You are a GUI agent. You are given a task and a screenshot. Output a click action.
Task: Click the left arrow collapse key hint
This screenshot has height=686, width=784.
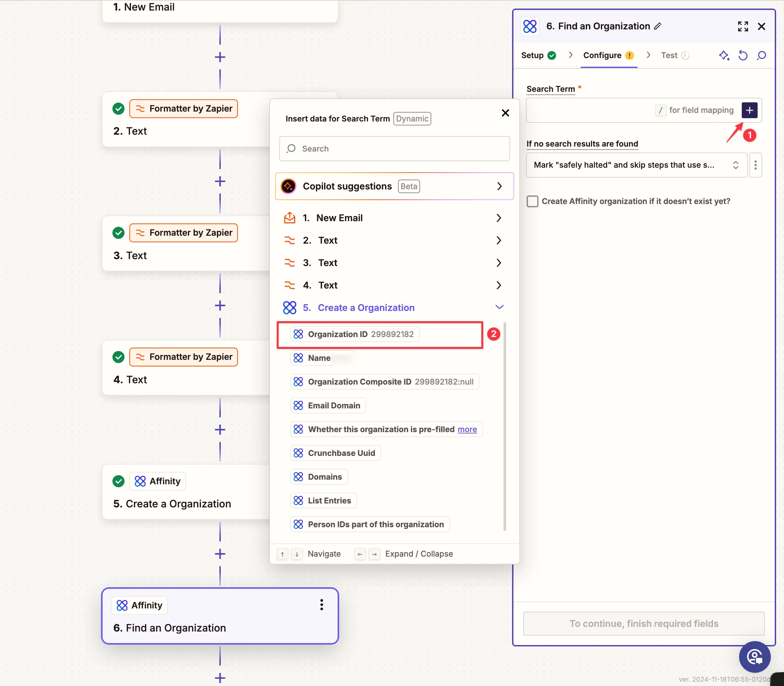360,554
